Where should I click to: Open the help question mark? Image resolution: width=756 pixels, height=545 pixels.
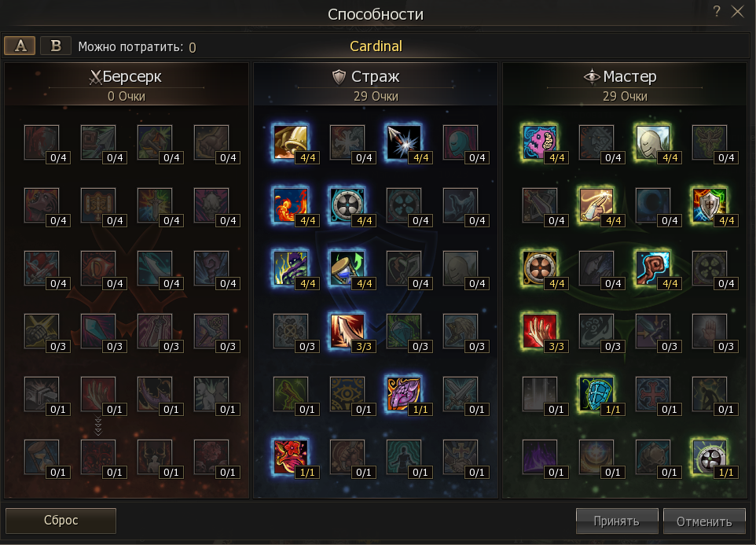coord(717,12)
